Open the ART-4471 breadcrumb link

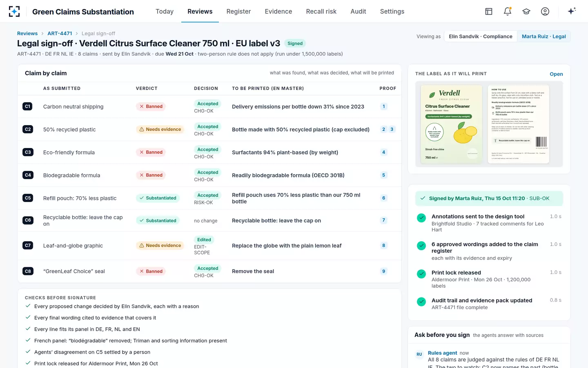click(60, 34)
